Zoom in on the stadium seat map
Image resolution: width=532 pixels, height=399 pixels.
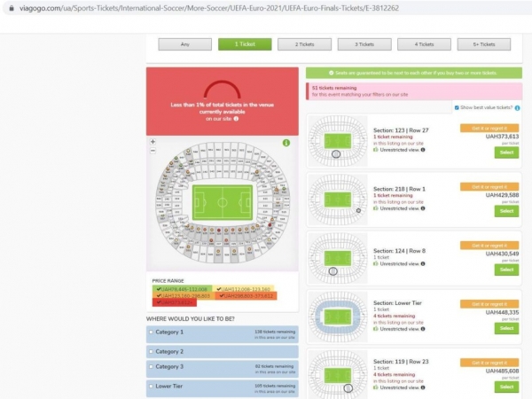pos(153,141)
